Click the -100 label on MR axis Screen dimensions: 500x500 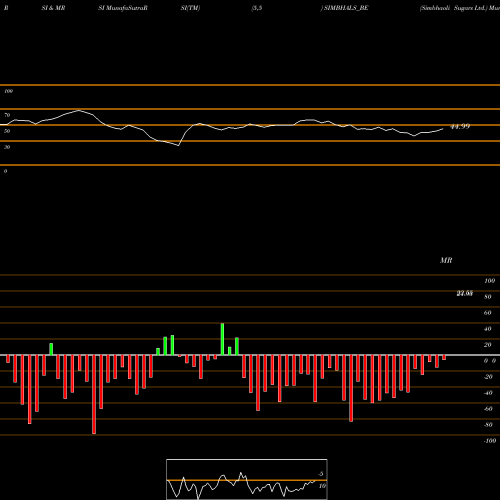click(490, 441)
